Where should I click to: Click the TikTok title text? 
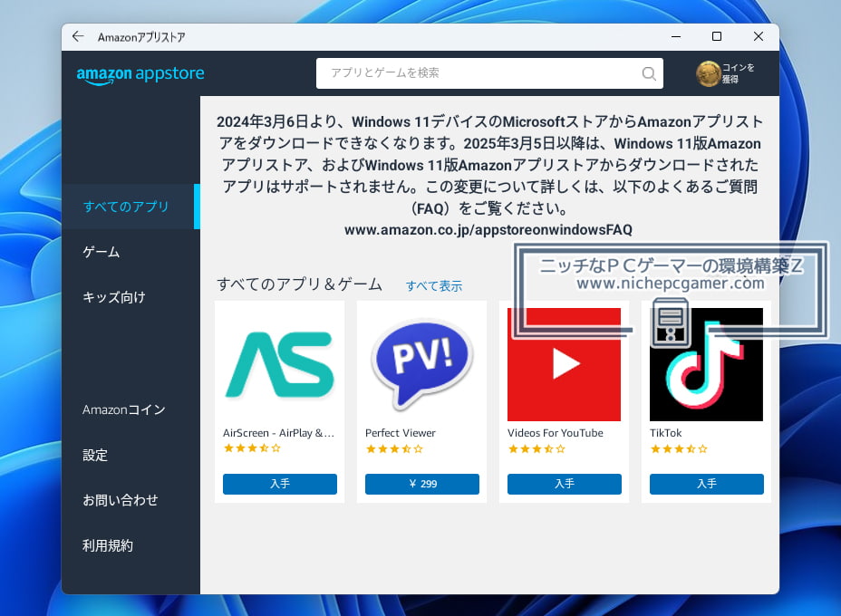[665, 433]
